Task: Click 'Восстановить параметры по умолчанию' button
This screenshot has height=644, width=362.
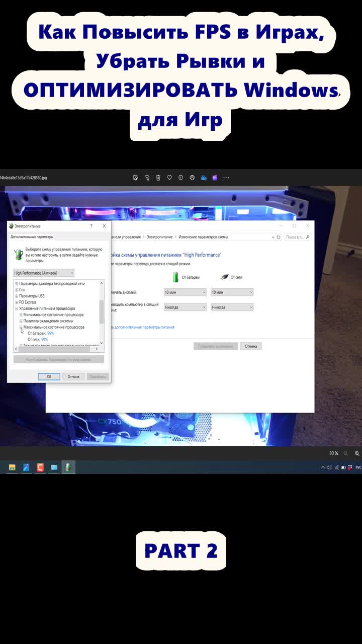Action: (x=58, y=360)
